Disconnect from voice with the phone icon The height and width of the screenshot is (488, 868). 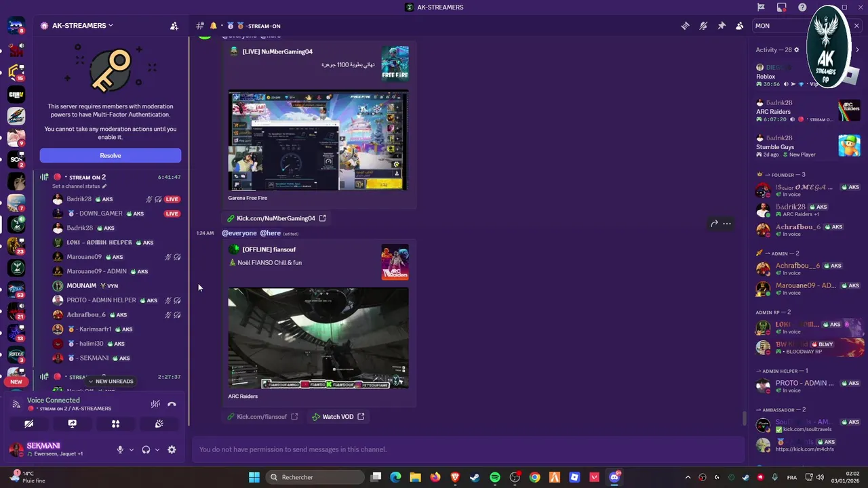tap(172, 404)
